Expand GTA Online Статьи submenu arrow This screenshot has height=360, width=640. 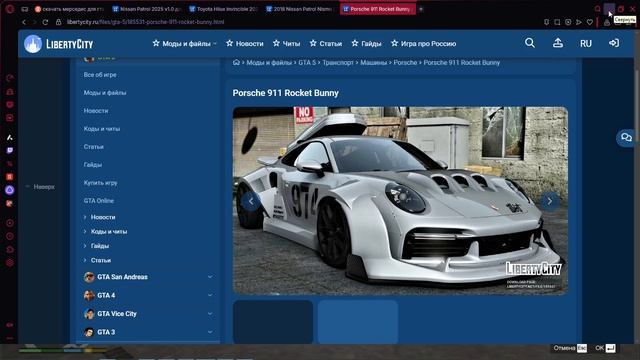pos(85,260)
